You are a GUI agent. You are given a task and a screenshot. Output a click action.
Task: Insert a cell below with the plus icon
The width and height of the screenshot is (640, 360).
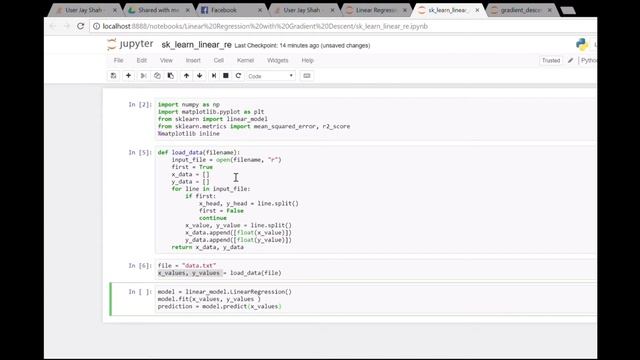(x=128, y=76)
